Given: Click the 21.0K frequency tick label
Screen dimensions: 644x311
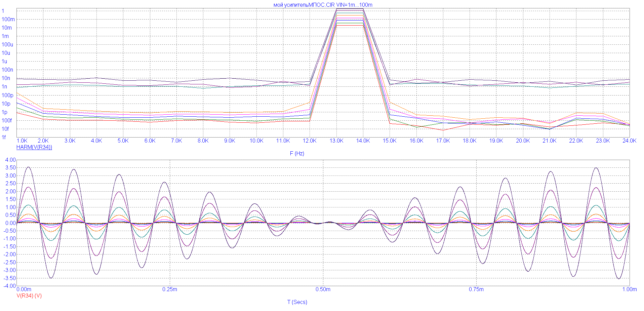Looking at the screenshot, I should [549, 141].
